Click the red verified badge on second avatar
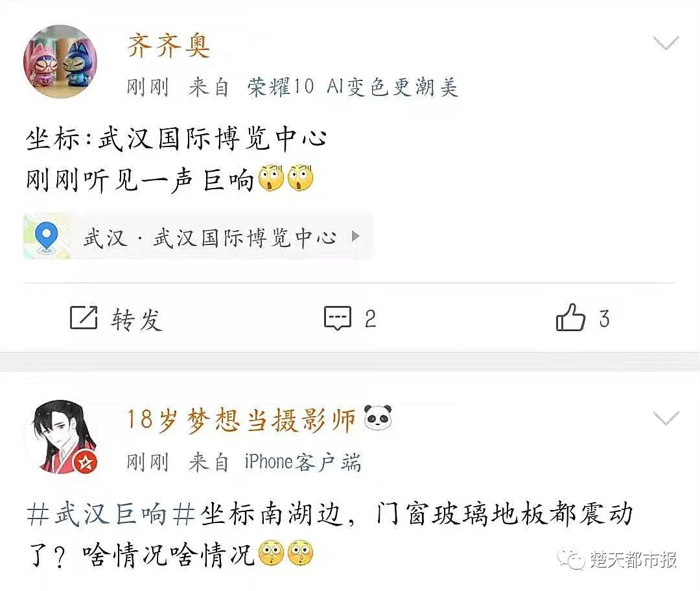Viewport: 700px width, 591px height. click(86, 463)
